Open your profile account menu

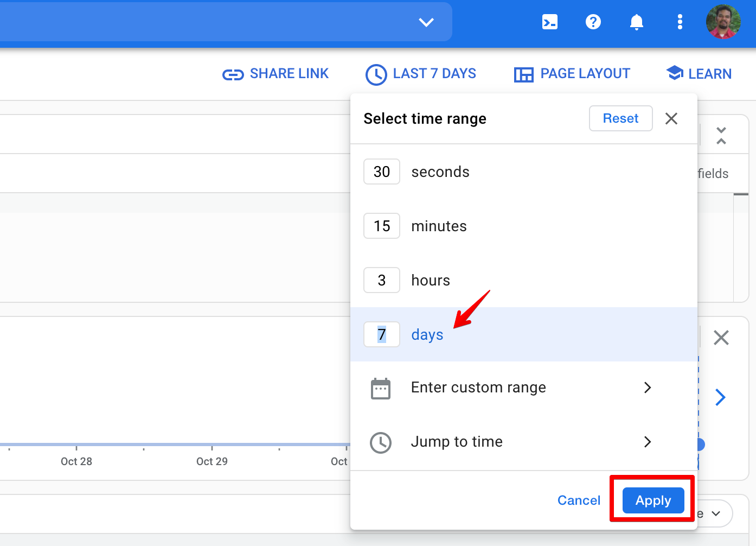(723, 22)
